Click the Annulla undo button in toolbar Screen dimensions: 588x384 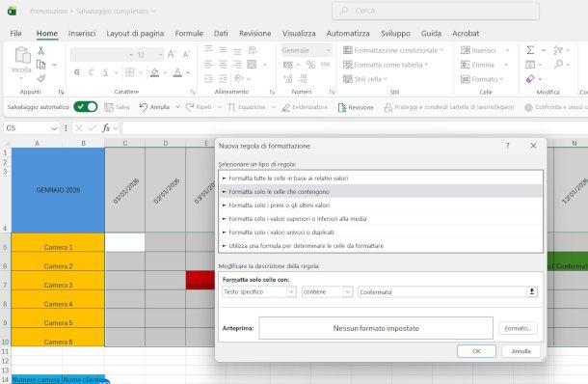[x=154, y=107]
